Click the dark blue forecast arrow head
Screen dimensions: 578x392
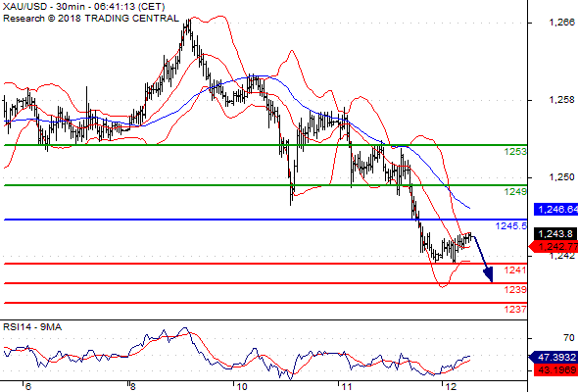tap(488, 274)
